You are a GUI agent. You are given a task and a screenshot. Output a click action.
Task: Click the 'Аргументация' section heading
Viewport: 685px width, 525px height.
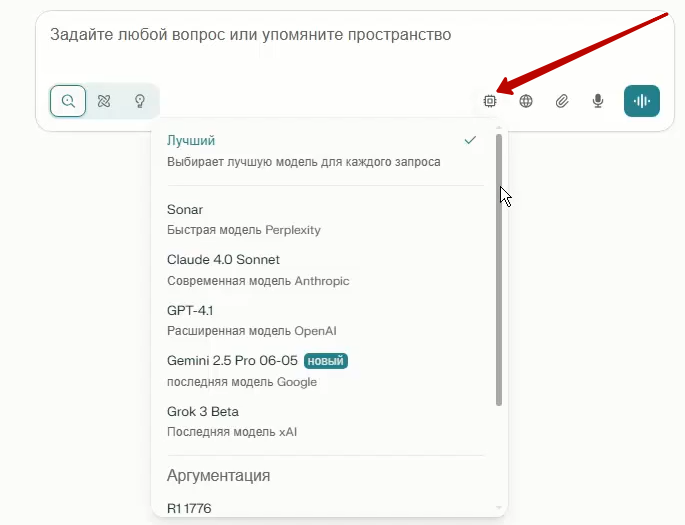pyautogui.click(x=218, y=475)
